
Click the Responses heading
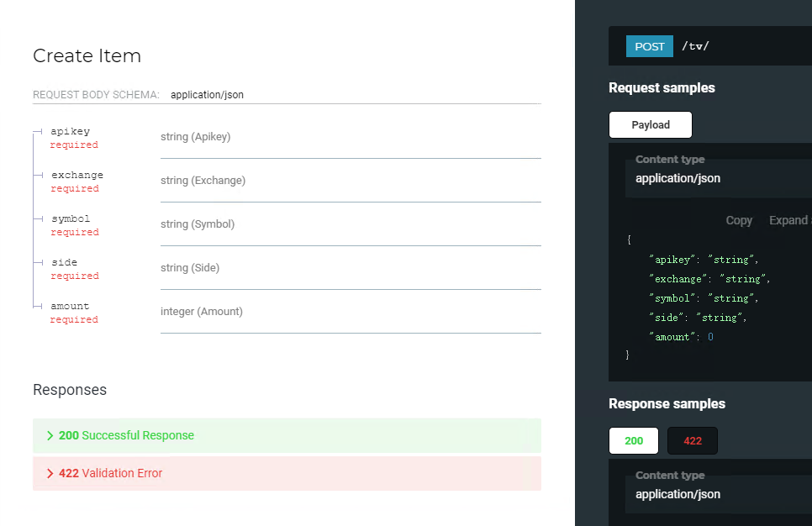click(70, 390)
